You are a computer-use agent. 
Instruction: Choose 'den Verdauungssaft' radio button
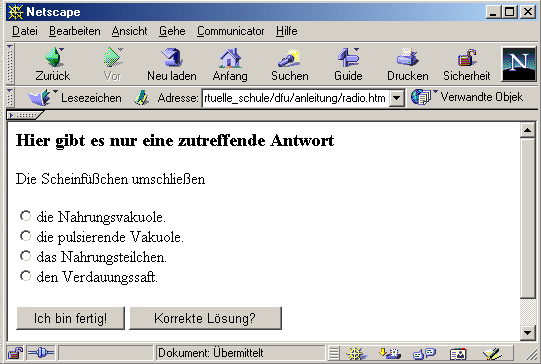tap(25, 276)
